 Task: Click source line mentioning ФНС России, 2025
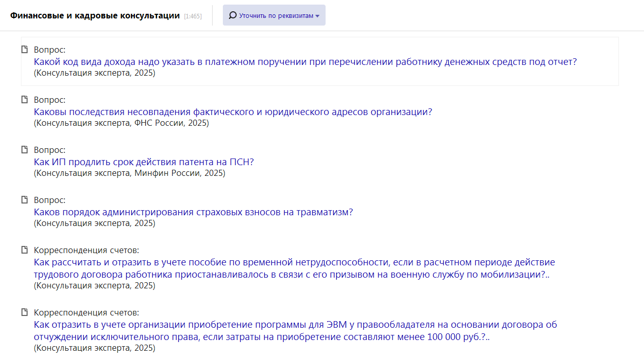click(x=121, y=123)
